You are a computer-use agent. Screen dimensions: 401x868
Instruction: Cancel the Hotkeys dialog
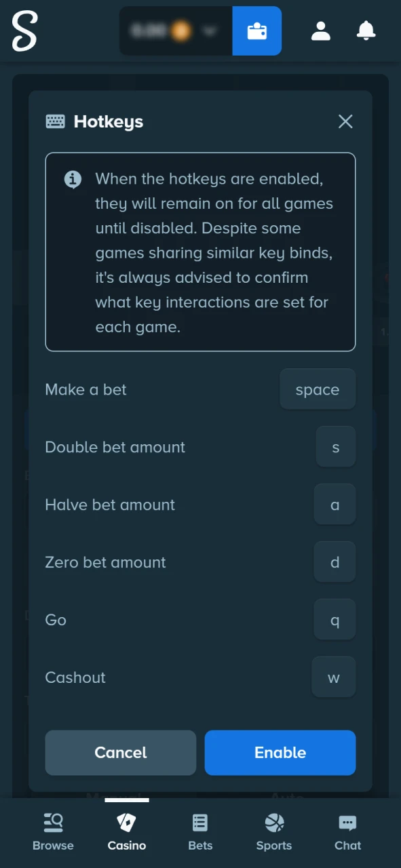tap(120, 753)
